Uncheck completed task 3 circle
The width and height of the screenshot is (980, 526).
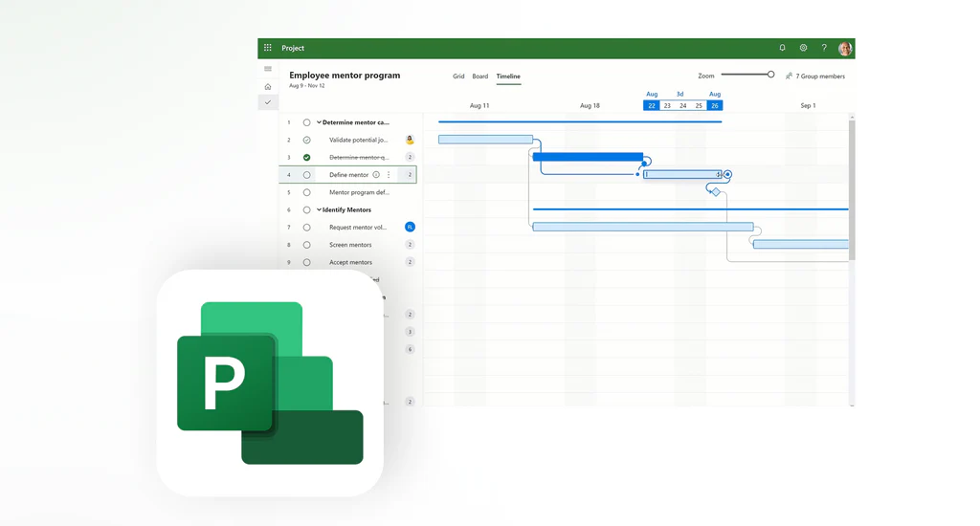coord(307,158)
